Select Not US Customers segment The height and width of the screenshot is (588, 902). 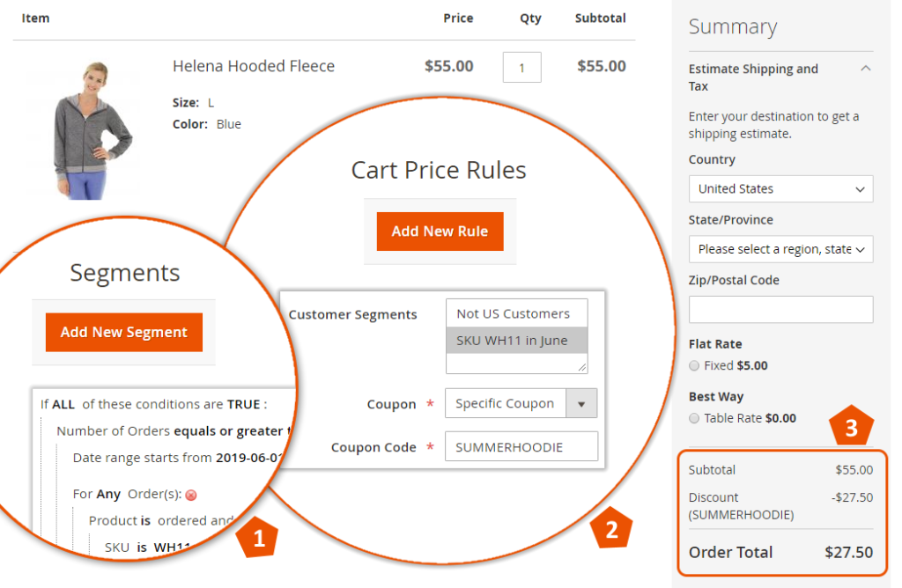(x=514, y=313)
